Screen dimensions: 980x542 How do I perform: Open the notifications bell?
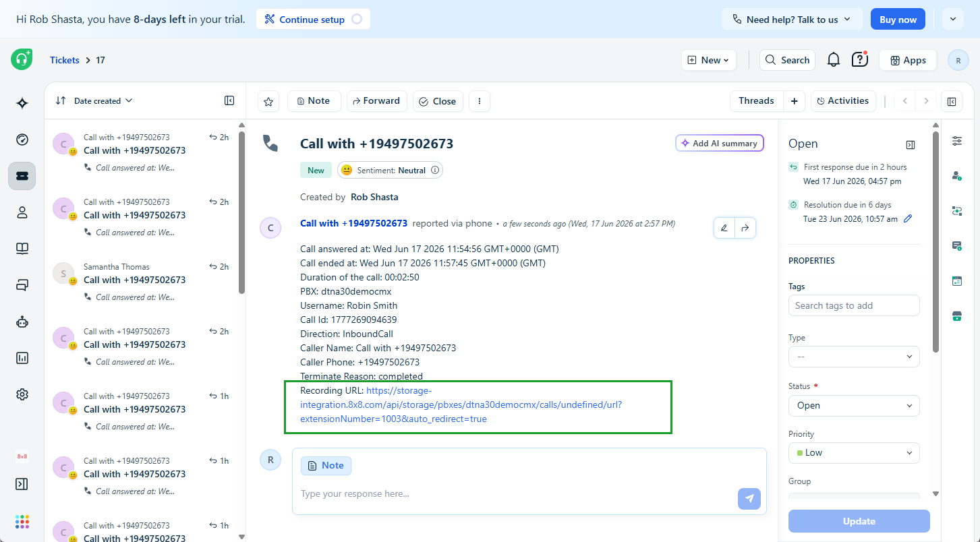[834, 60]
